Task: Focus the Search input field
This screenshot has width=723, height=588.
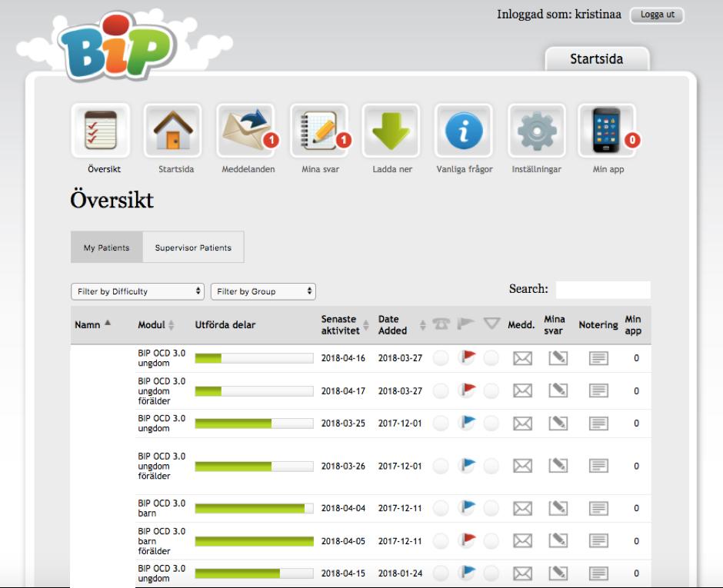Action: pyautogui.click(x=603, y=290)
